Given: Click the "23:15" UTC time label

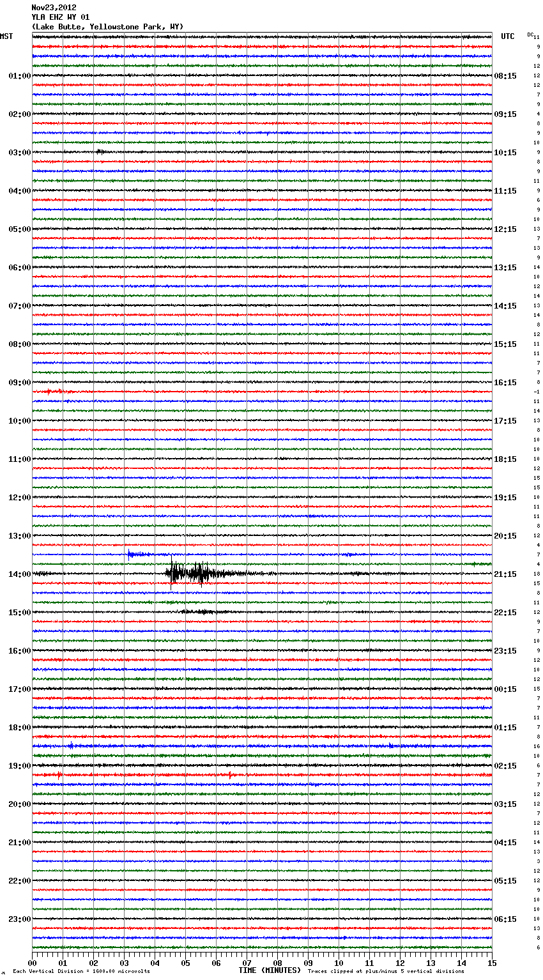Looking at the screenshot, I should click(505, 651).
